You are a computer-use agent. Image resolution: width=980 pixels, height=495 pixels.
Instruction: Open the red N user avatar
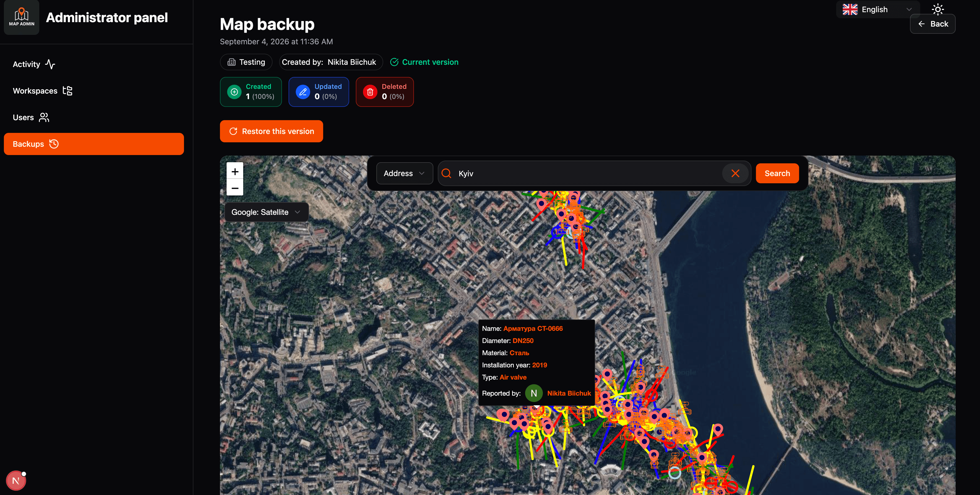[x=16, y=481]
